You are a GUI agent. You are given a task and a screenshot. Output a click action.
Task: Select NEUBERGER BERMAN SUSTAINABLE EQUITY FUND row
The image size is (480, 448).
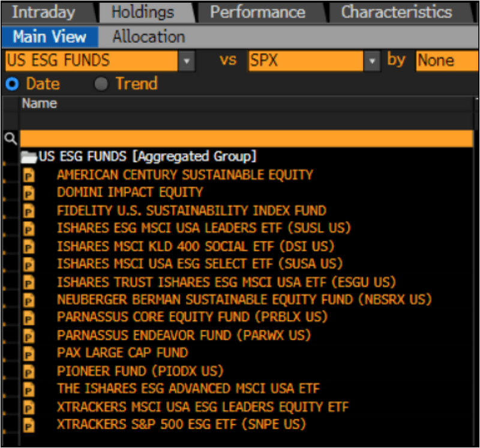pos(244,300)
